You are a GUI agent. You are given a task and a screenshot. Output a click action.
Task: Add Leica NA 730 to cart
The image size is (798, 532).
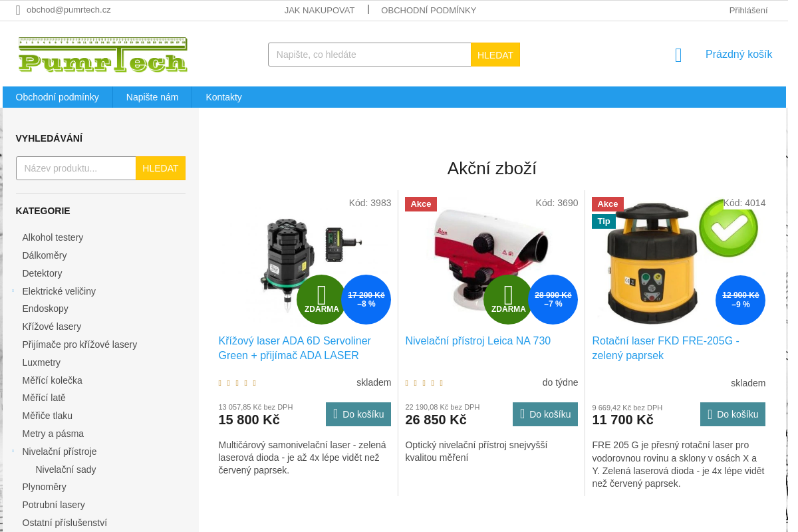pyautogui.click(x=545, y=414)
